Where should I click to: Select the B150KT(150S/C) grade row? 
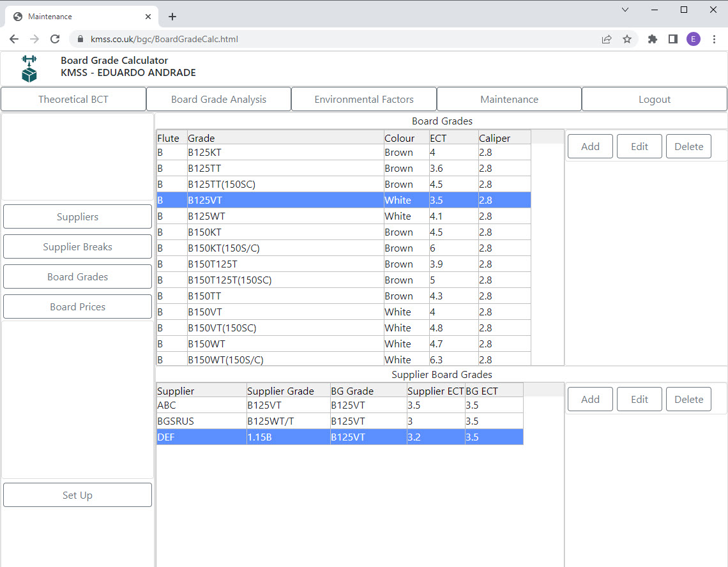tap(344, 248)
